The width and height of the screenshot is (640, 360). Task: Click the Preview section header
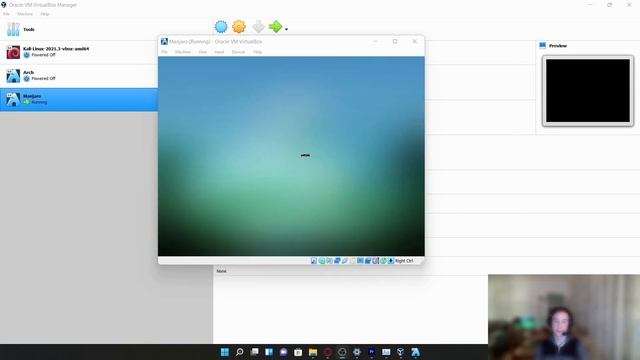pyautogui.click(x=558, y=46)
